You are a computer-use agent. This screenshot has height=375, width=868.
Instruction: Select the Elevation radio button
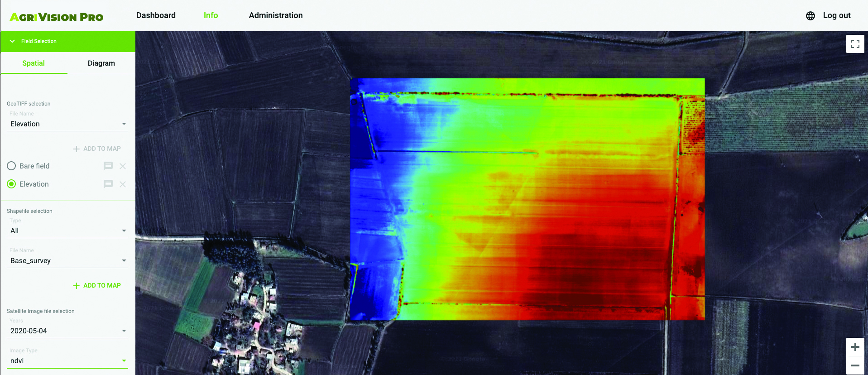click(11, 184)
